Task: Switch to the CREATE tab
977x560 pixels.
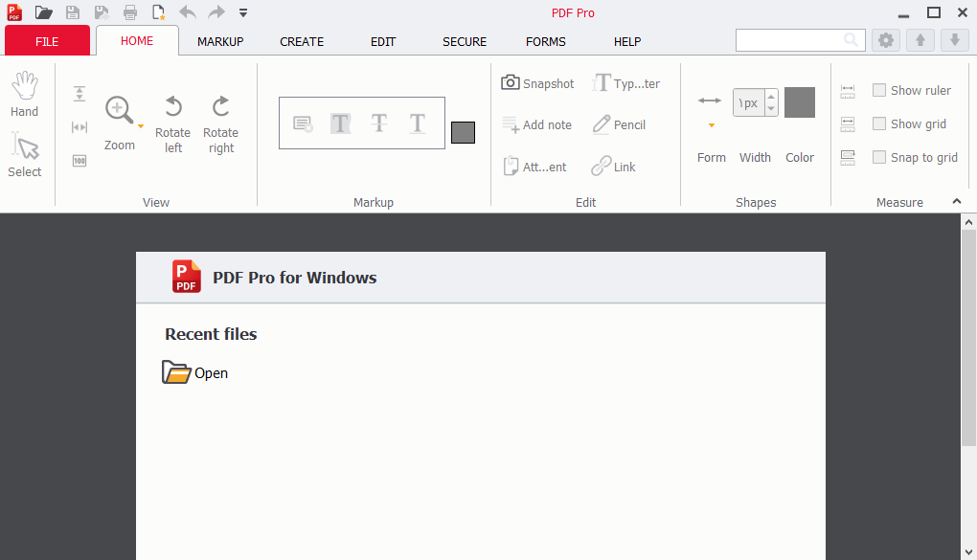Action: coord(302,42)
